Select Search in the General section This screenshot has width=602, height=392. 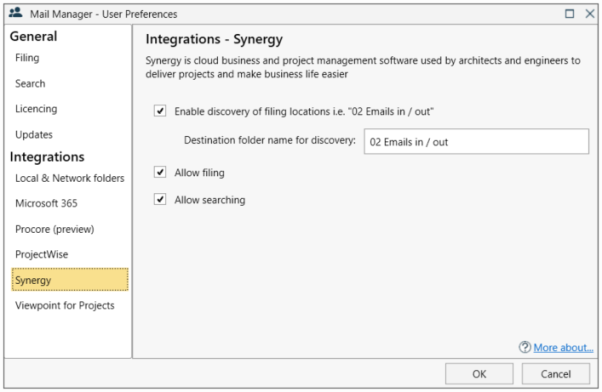(30, 83)
